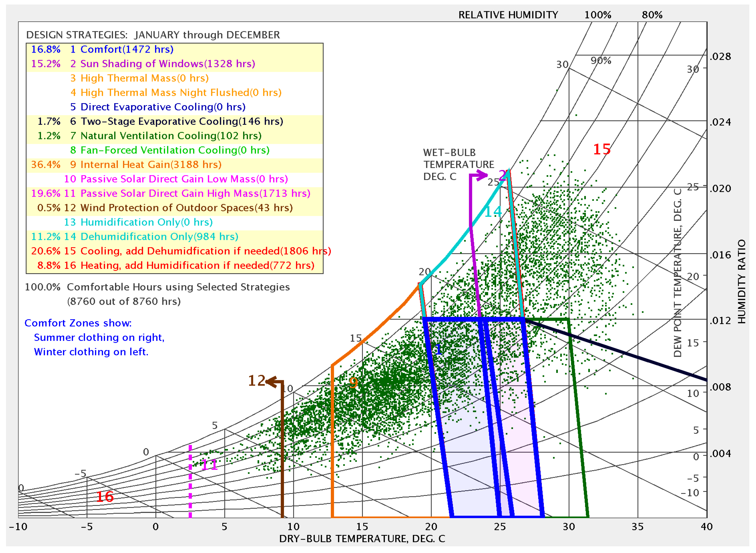Click the "90%" relative humidity curve label
This screenshot has width=756, height=553.
pos(601,61)
